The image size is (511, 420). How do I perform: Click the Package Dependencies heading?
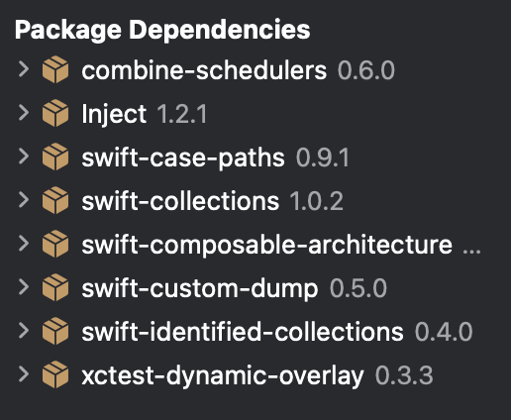click(x=162, y=31)
